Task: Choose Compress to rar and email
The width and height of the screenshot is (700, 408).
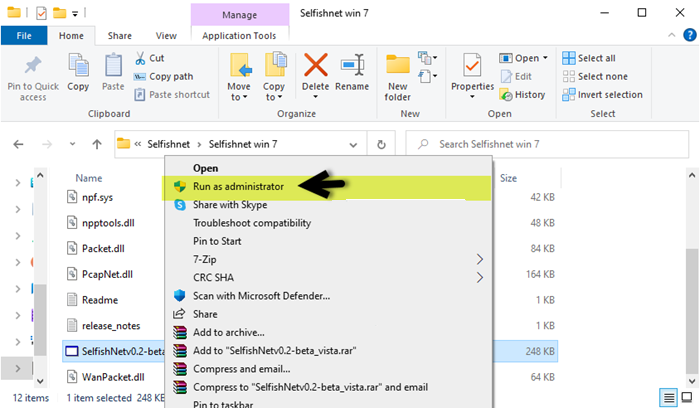Action: pyautogui.click(x=328, y=387)
